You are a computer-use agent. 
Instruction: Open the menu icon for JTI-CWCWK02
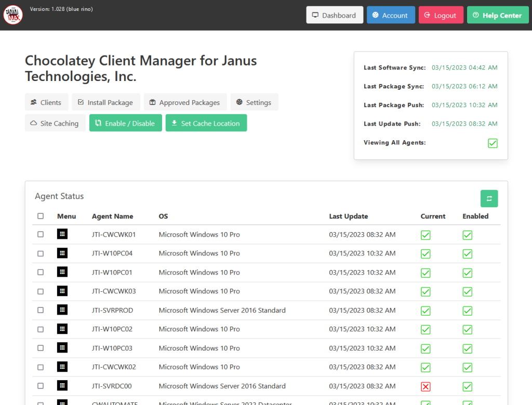click(62, 367)
